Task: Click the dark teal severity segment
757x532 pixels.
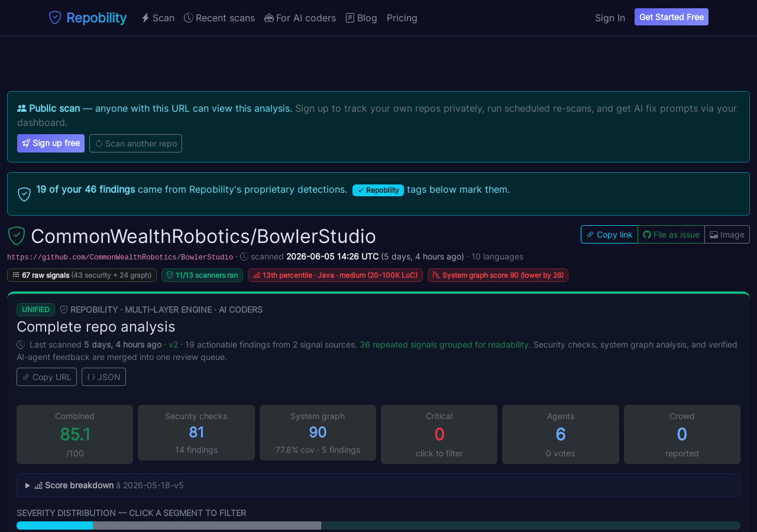Action: tap(530, 525)
